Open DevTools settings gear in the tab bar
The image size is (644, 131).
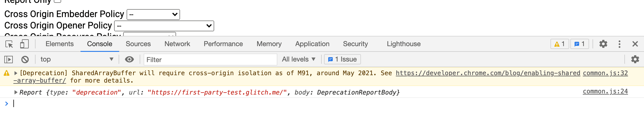tap(603, 44)
